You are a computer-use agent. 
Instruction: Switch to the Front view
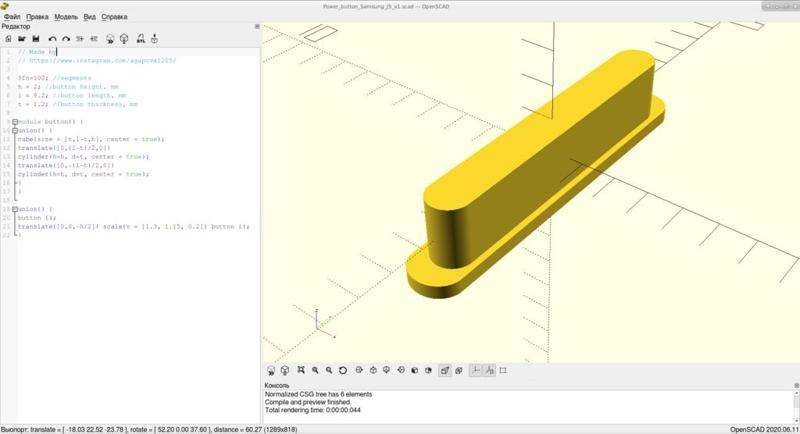[x=414, y=370]
